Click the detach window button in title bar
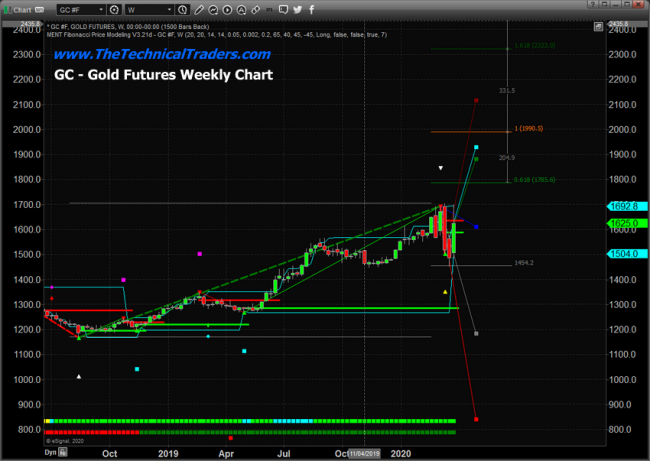This screenshot has height=461, width=650. (x=604, y=4)
